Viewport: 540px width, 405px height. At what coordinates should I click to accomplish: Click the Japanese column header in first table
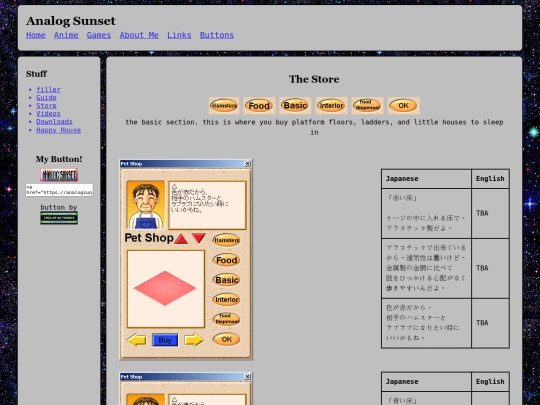coord(426,179)
